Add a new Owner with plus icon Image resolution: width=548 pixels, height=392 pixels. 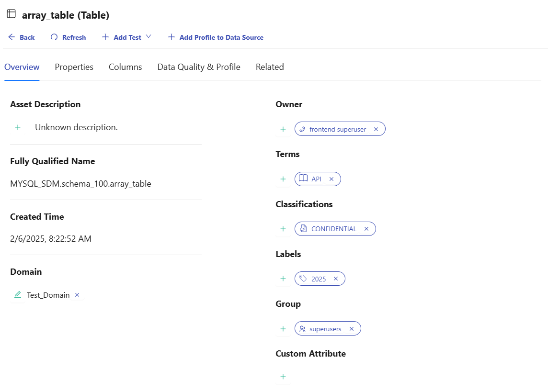tap(283, 129)
